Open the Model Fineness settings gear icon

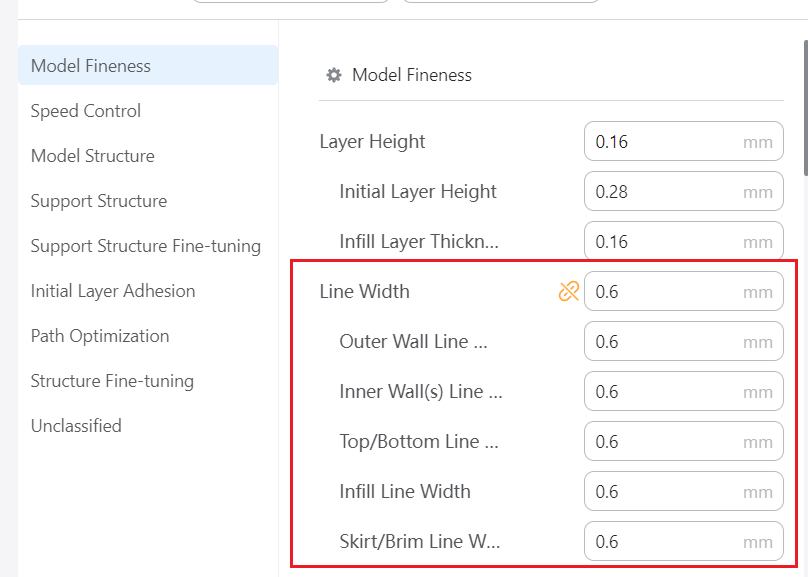click(333, 75)
